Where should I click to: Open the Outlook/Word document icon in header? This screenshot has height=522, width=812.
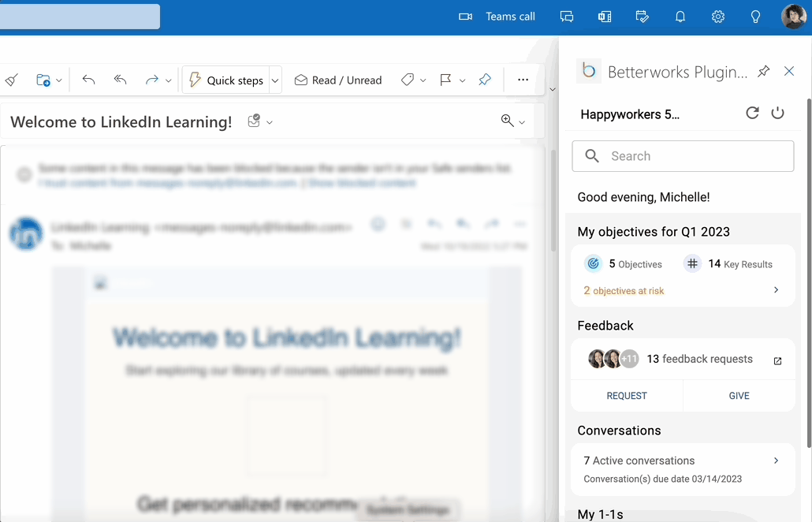point(605,17)
